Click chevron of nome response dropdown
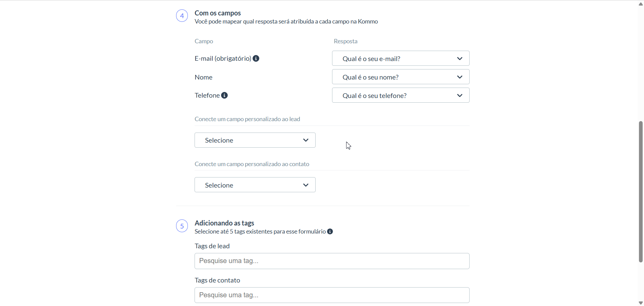The image size is (644, 306). (460, 77)
